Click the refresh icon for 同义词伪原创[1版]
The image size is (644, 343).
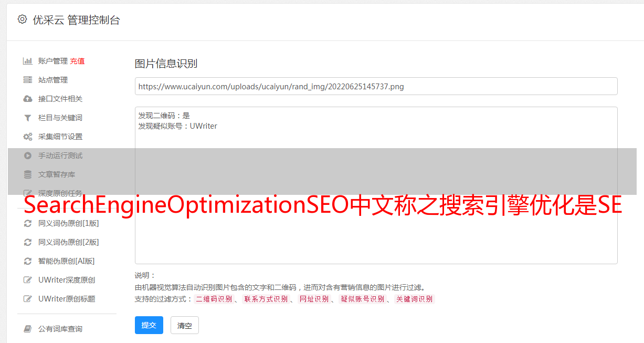tap(28, 223)
